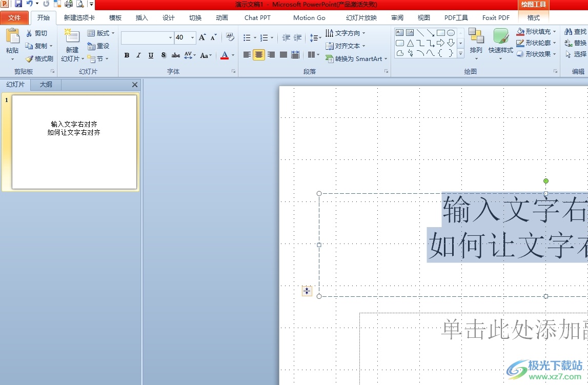The height and width of the screenshot is (385, 588).
Task: Clear all formatting with eraser icon
Action: coord(230,37)
